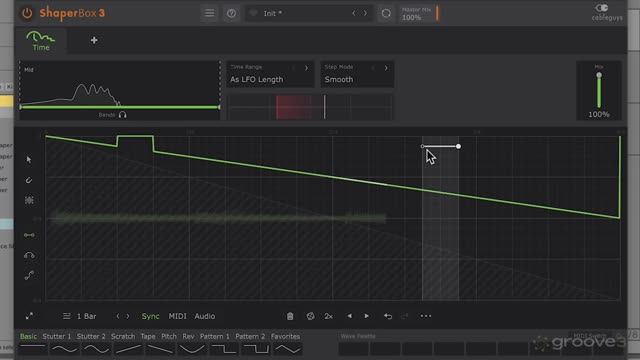
Task: Select the Favorites preset tab
Action: coord(285,336)
